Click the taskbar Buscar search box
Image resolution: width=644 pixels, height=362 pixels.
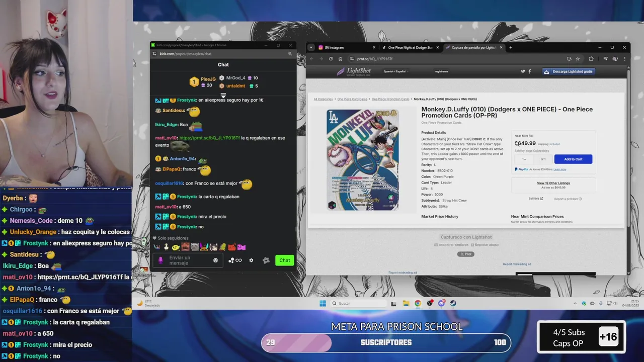tap(359, 303)
